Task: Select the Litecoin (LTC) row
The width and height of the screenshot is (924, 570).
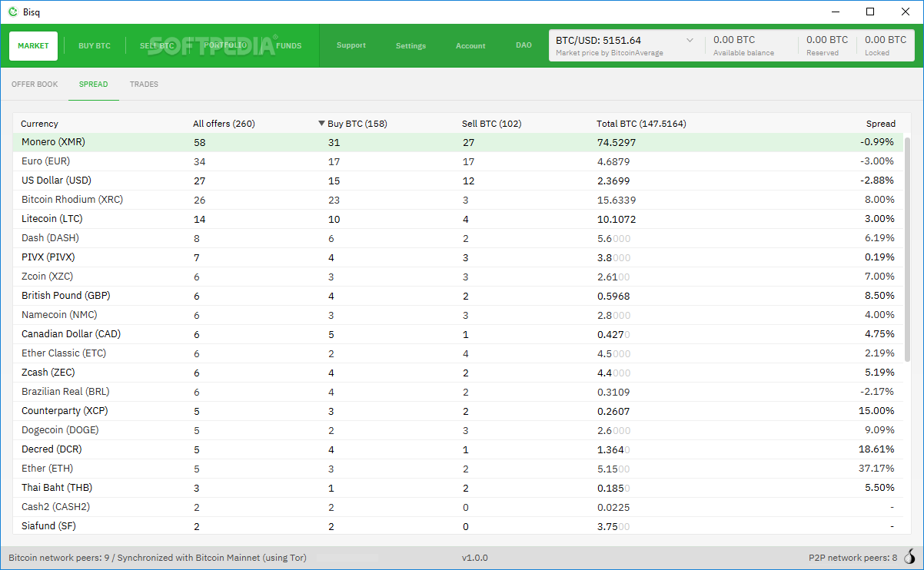Action: point(457,219)
